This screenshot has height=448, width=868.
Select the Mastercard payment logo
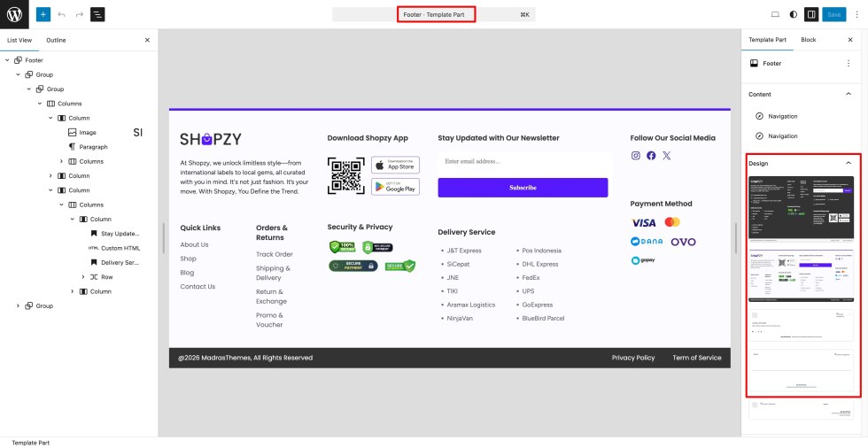(x=672, y=222)
